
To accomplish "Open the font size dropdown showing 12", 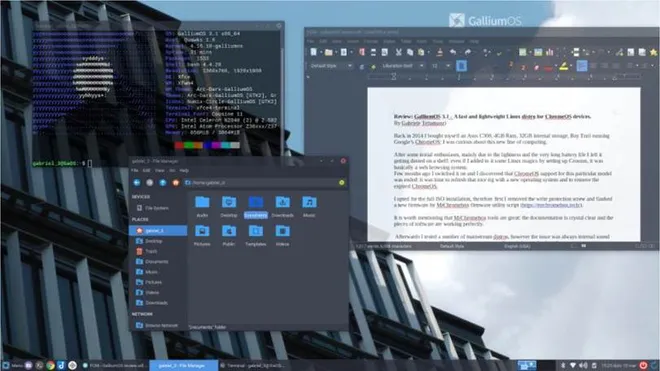I will tap(440, 66).
